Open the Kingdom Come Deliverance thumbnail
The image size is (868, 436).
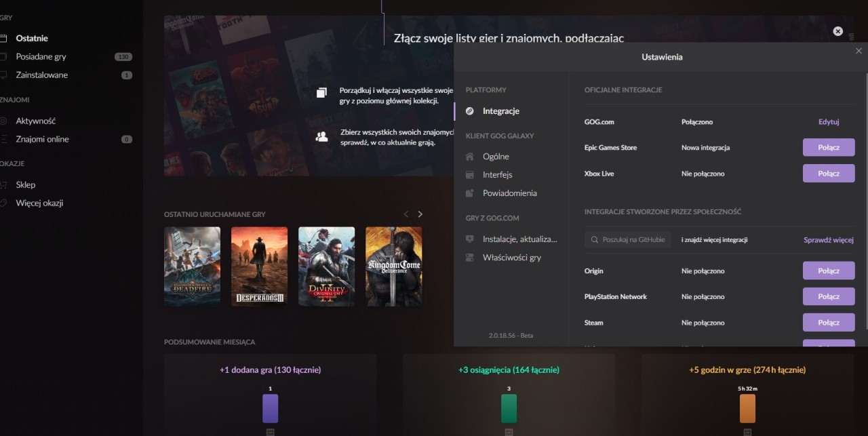[393, 266]
